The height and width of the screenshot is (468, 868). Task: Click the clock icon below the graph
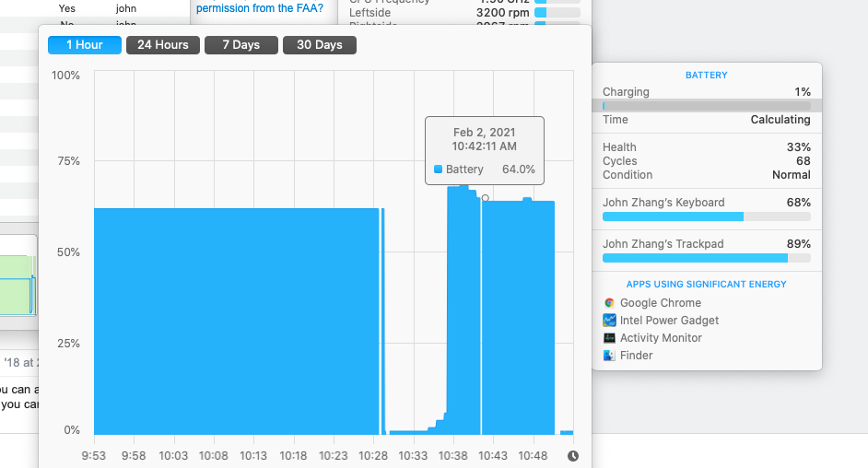click(573, 456)
